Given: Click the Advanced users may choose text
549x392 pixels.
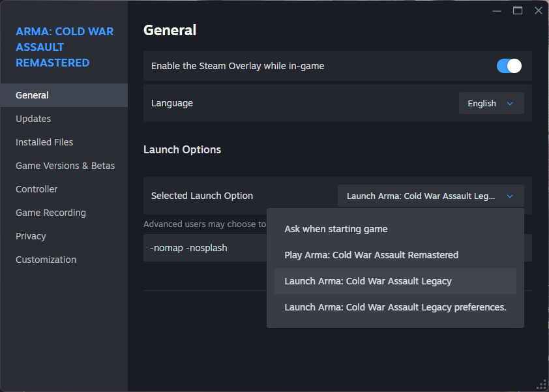Looking at the screenshot, I should tap(205, 224).
